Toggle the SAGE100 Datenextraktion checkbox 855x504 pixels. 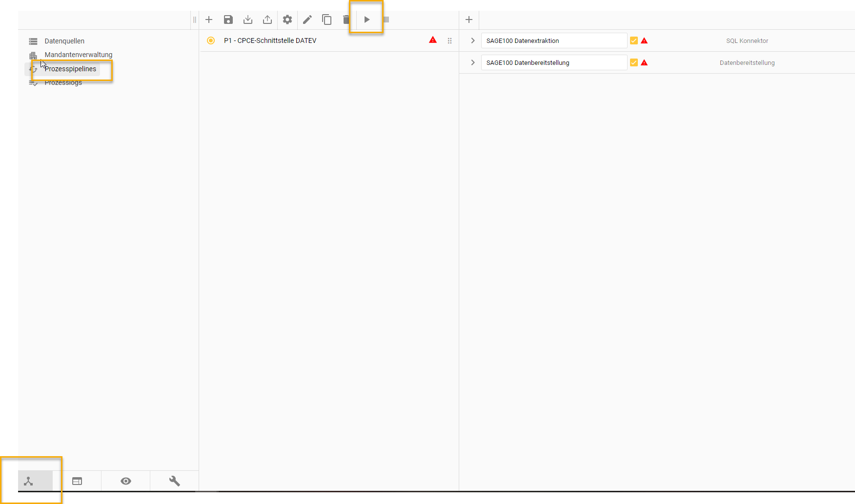pos(633,40)
